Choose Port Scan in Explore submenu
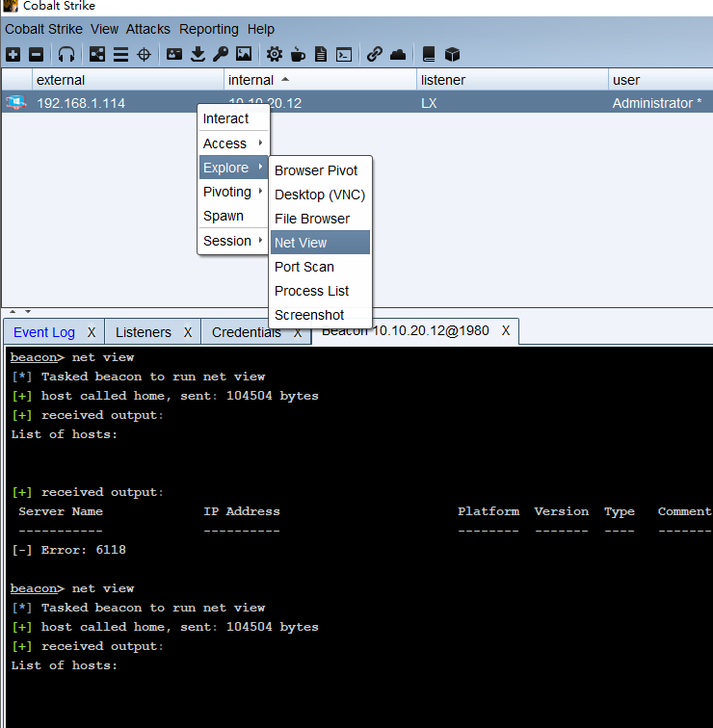 pos(320,267)
